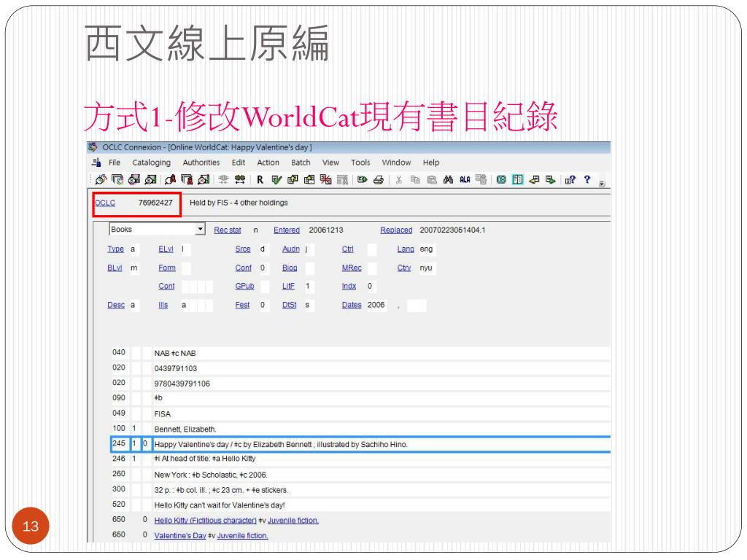Open the Authorities menu
This screenshot has height=560, width=747.
pyautogui.click(x=201, y=163)
